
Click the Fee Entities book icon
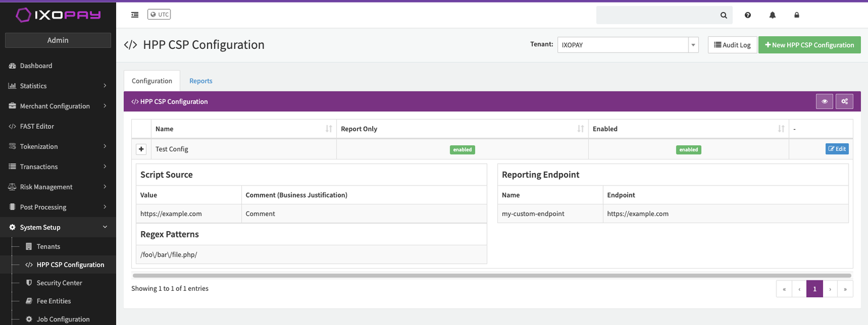[x=29, y=301]
